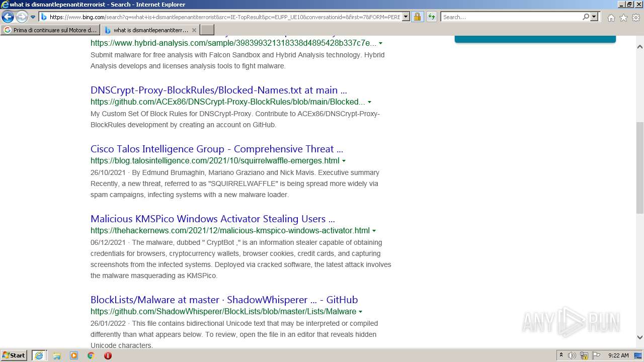Open the Tools gear icon
Image resolution: width=644 pixels, height=362 pixels.
point(635,18)
